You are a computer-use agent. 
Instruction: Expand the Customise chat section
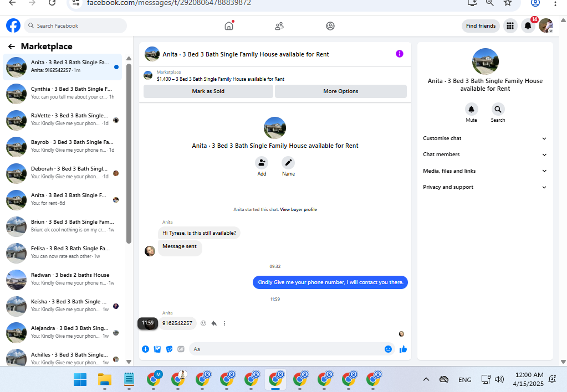(x=485, y=138)
